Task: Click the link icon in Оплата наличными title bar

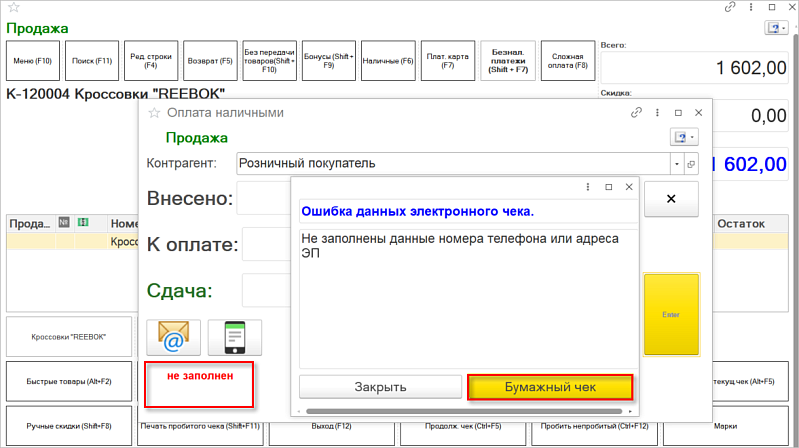Action: point(636,113)
